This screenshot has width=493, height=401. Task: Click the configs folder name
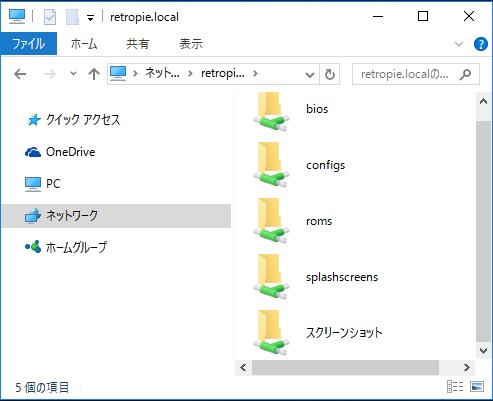click(325, 165)
